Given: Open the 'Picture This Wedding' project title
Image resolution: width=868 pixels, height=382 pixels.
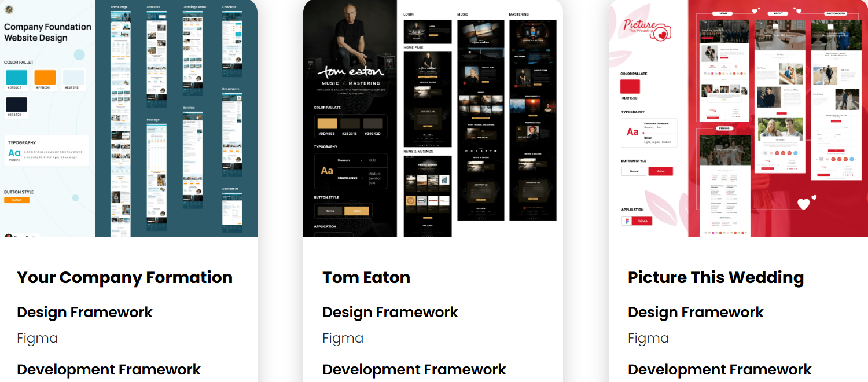Looking at the screenshot, I should point(716,277).
